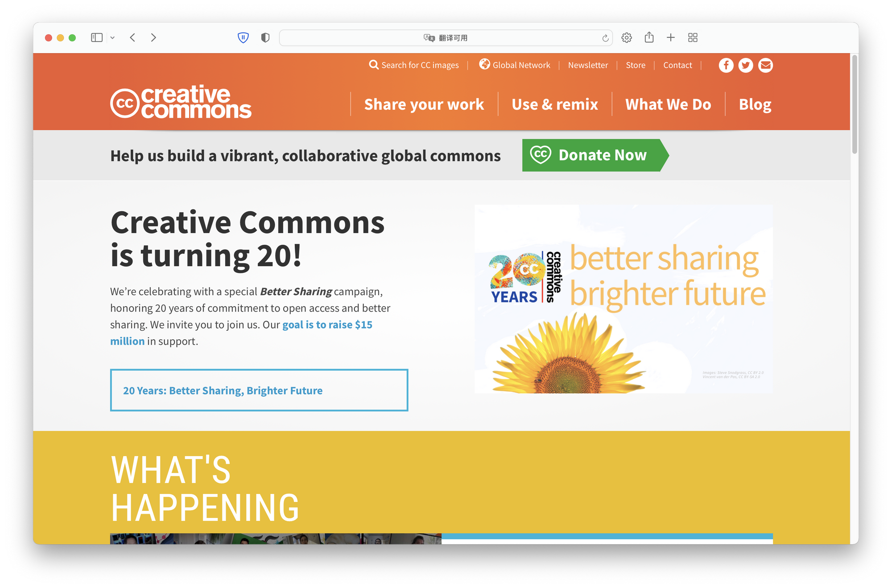Open the Share your work menu
The height and width of the screenshot is (588, 892).
pyautogui.click(x=424, y=104)
